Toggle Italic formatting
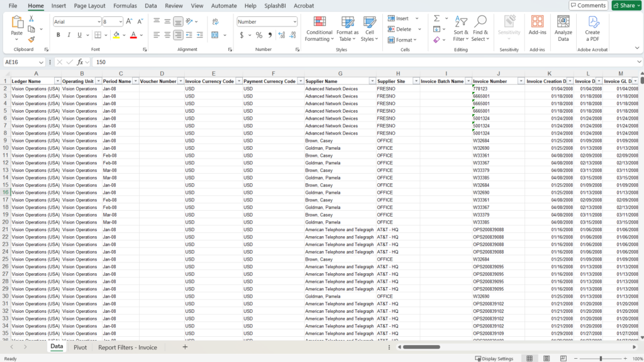Screen dimensions: 644x362 pyautogui.click(x=69, y=35)
